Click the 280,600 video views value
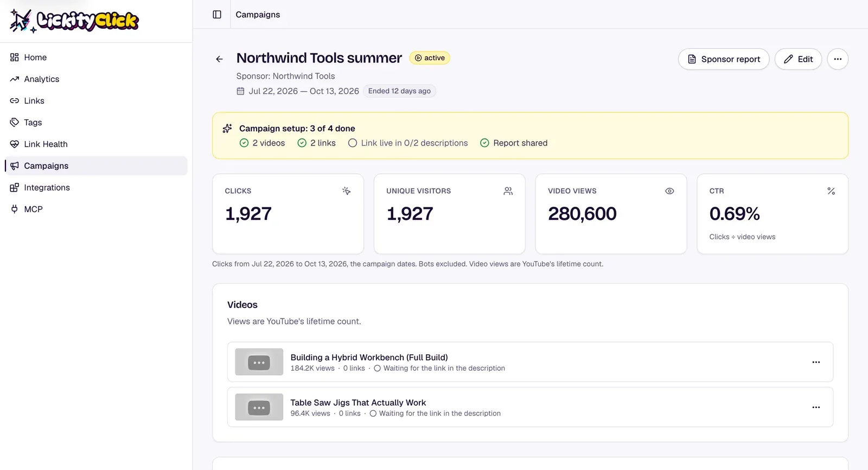This screenshot has height=470, width=868. coord(582,214)
